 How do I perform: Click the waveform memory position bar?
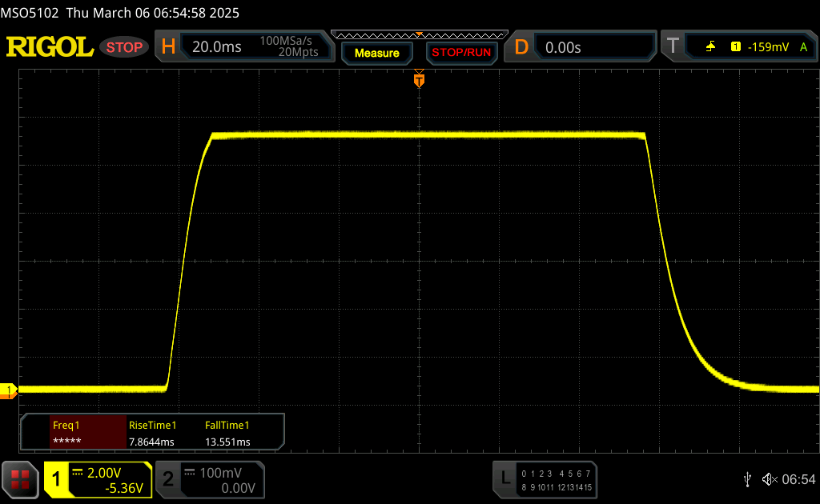click(x=418, y=34)
